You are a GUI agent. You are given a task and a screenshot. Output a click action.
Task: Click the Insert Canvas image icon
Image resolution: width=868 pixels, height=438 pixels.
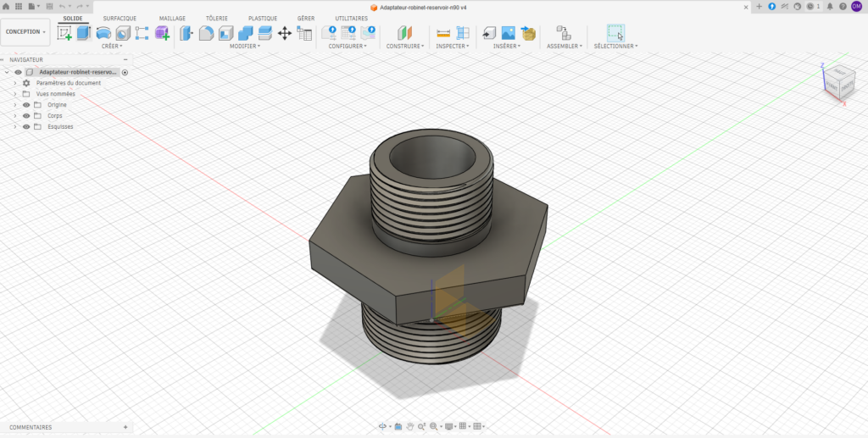pyautogui.click(x=509, y=33)
